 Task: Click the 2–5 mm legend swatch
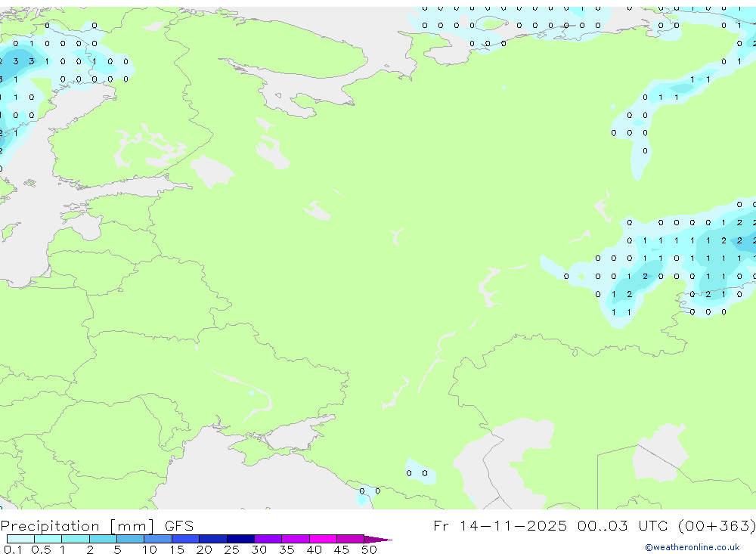(x=103, y=539)
